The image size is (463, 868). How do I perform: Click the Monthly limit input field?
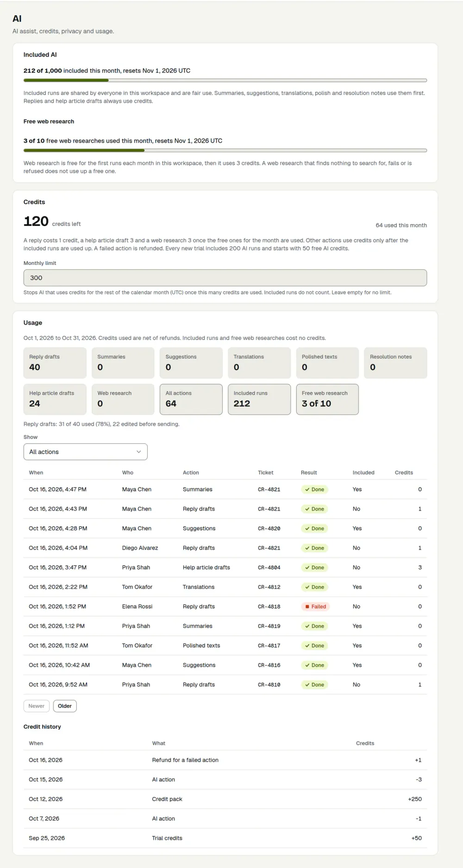coord(225,277)
